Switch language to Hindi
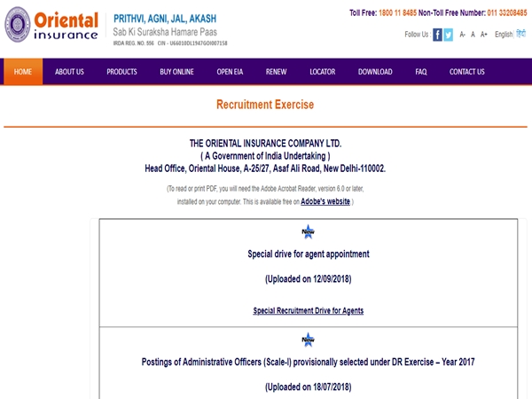This screenshot has width=532, height=399. [520, 35]
